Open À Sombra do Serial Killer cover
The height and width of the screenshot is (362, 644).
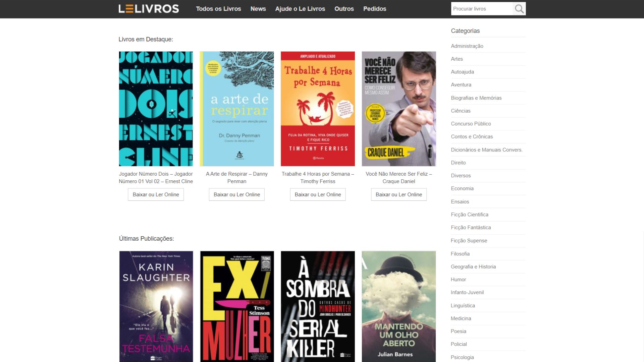[318, 306]
